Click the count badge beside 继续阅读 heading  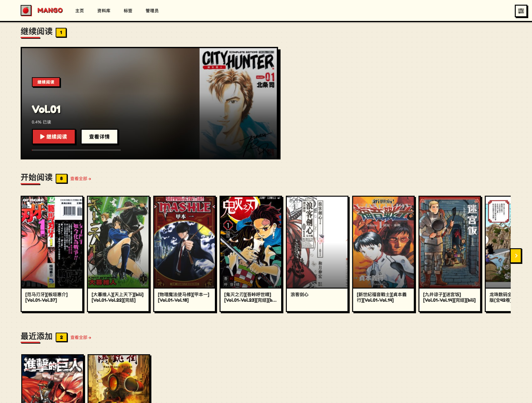pos(61,33)
